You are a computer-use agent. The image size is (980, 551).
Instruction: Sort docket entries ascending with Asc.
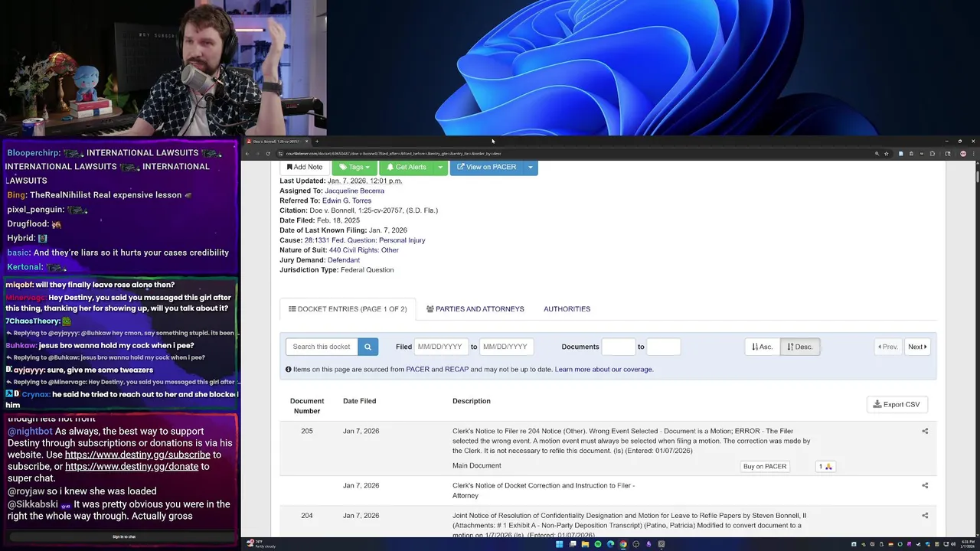click(x=762, y=347)
